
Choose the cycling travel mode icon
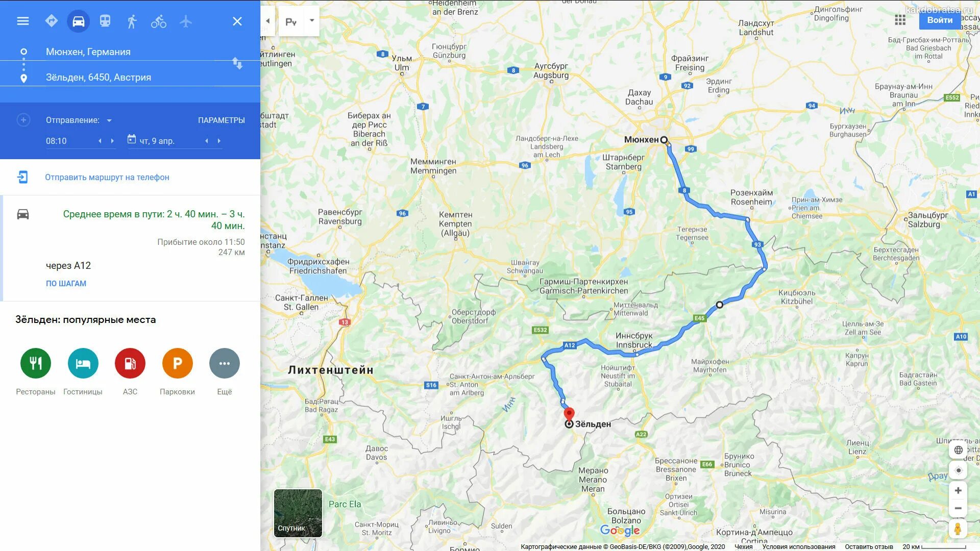click(159, 21)
